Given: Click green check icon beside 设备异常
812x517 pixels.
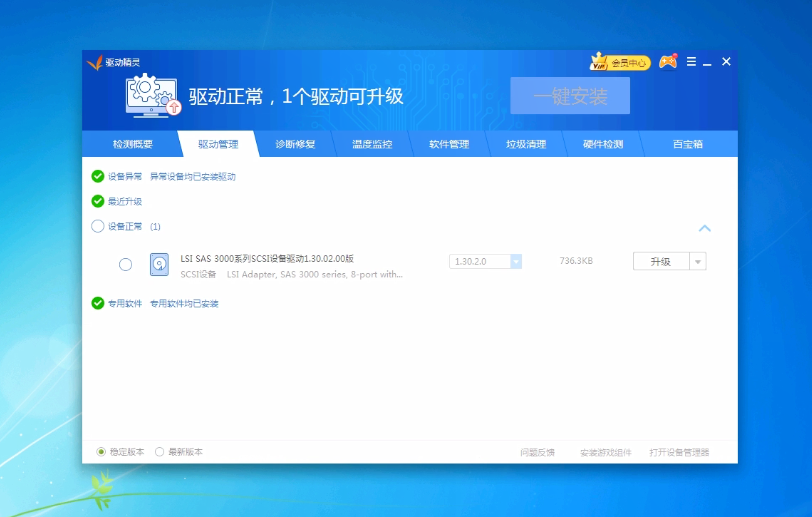Looking at the screenshot, I should [97, 177].
